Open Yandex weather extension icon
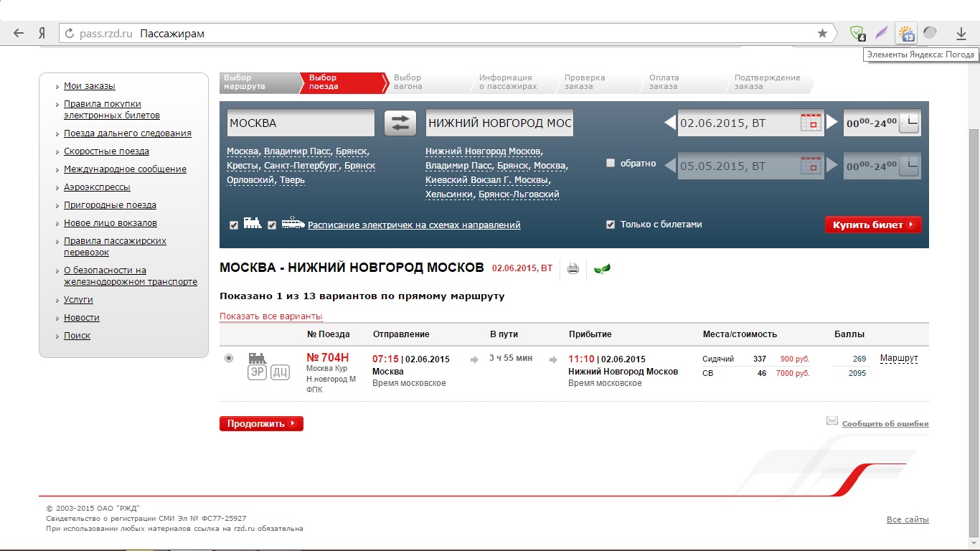 tap(907, 33)
